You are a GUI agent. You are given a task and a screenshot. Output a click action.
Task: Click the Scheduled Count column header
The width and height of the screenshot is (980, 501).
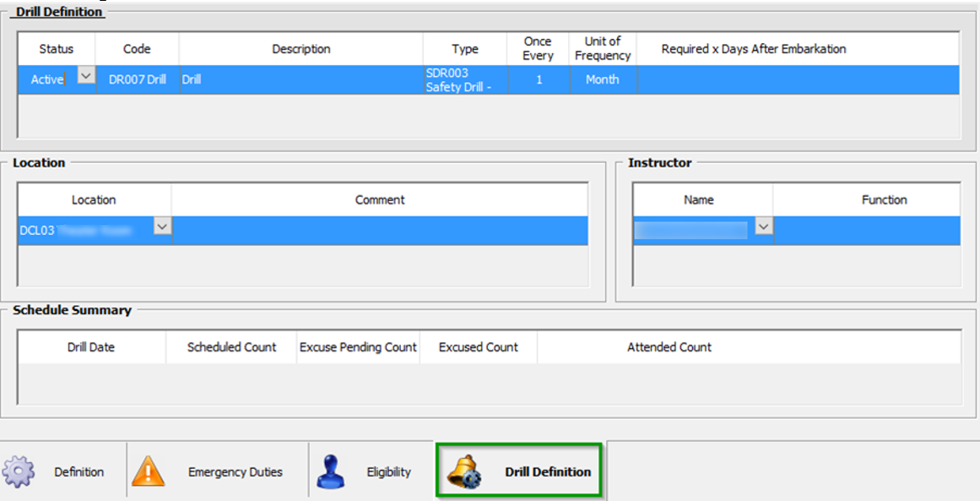231,346
